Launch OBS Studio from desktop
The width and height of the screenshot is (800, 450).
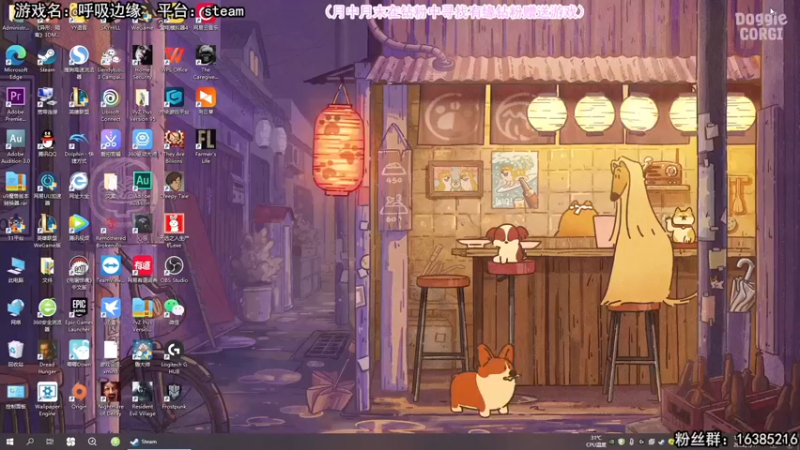174,269
